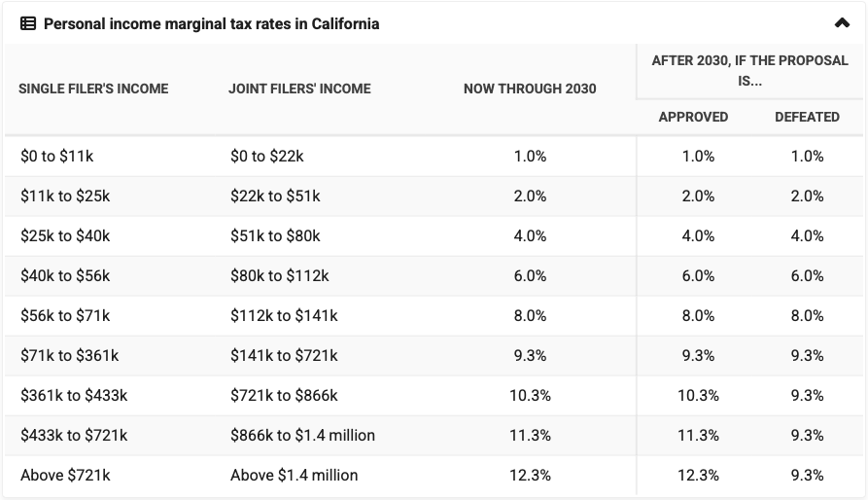Click the $112k to $141k joint income cell
868x500 pixels.
[284, 315]
